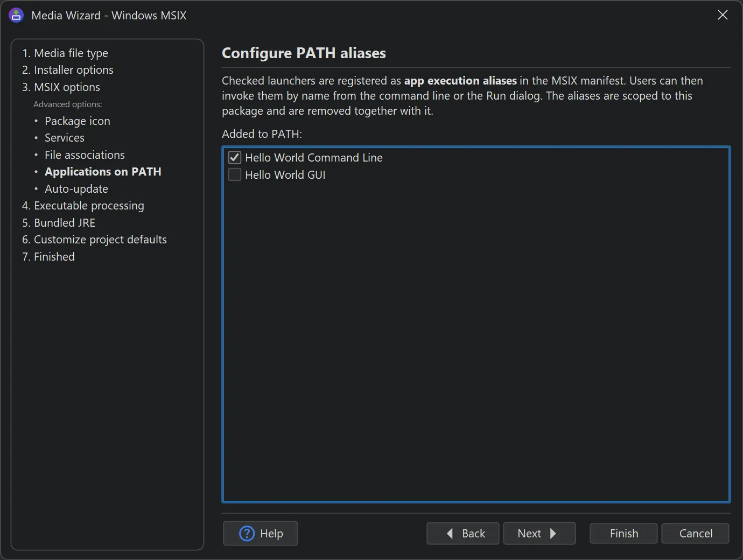Jump to Executable processing step
The width and height of the screenshot is (743, 560).
tap(83, 206)
